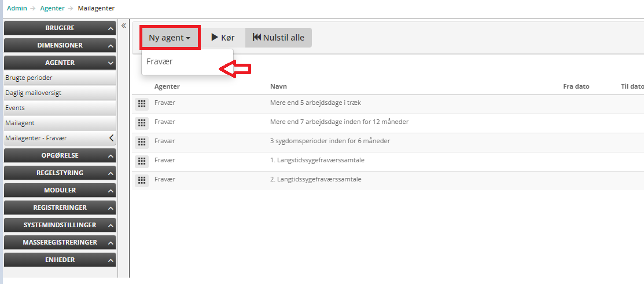Go to Admin breadcrumb link
Viewport: 644px width, 284px height.
[16, 8]
